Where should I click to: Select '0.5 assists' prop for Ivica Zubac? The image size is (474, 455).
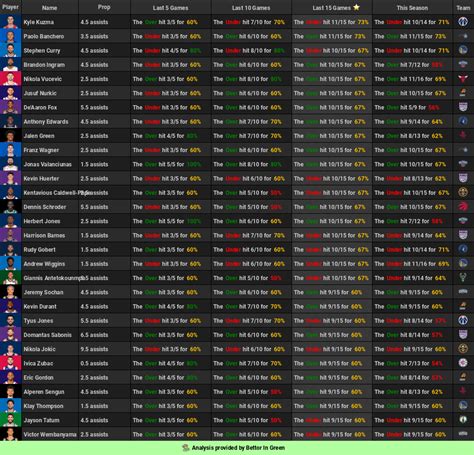[94, 363]
